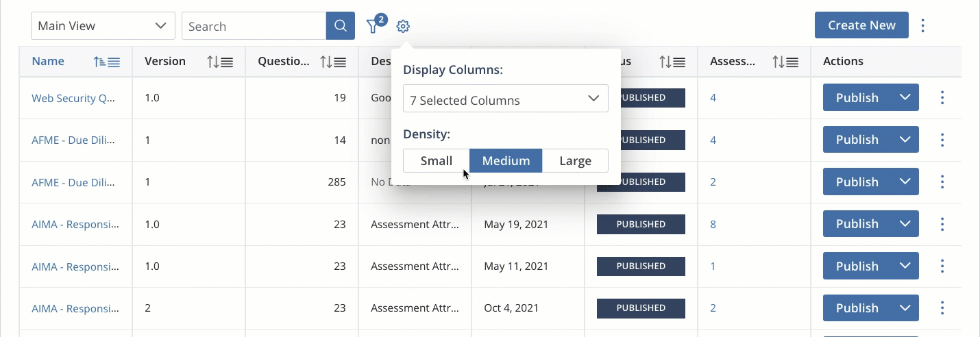Publish the 14-question AFME row

click(x=857, y=140)
